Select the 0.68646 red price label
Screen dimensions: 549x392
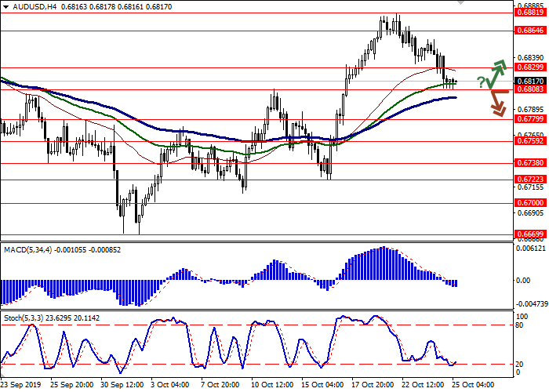(530, 31)
